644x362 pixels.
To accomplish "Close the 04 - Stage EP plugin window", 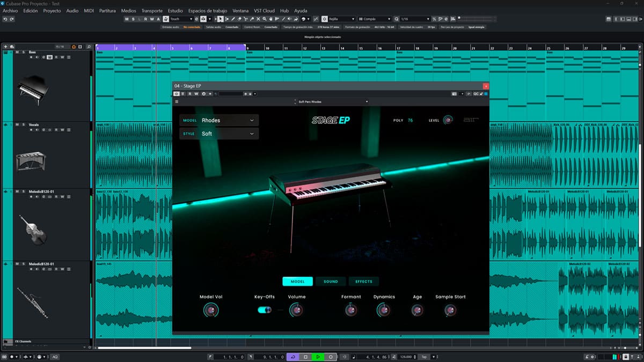I will point(486,86).
